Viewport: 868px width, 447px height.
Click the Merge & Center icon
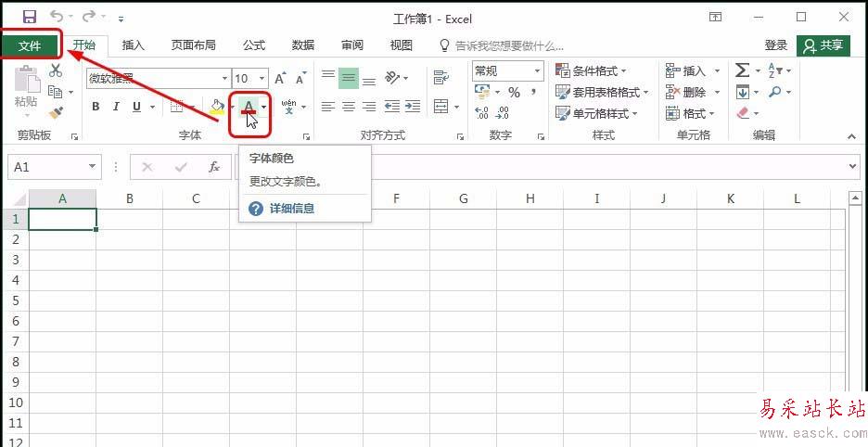pos(440,107)
